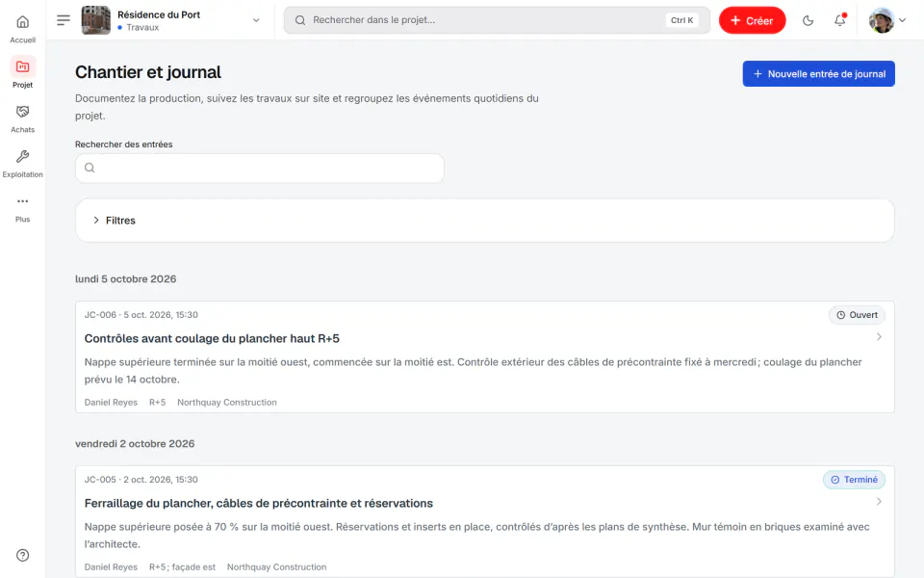Open the Projet section icon
Screen dimensions: 924x578
(x=22, y=66)
